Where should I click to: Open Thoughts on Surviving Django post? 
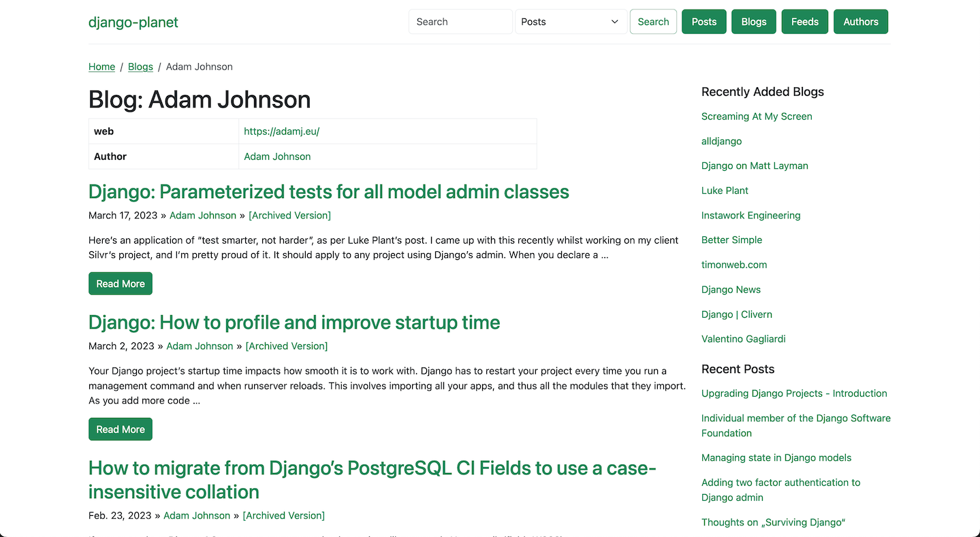(x=774, y=522)
